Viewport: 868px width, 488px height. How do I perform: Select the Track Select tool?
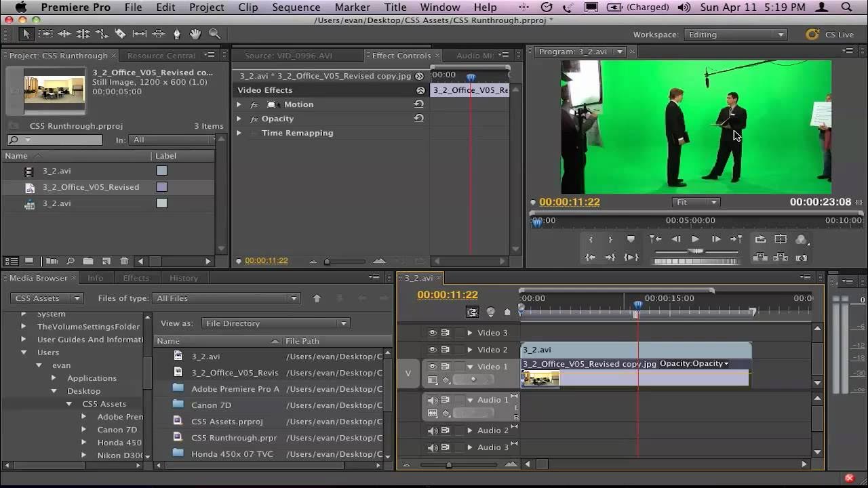45,34
